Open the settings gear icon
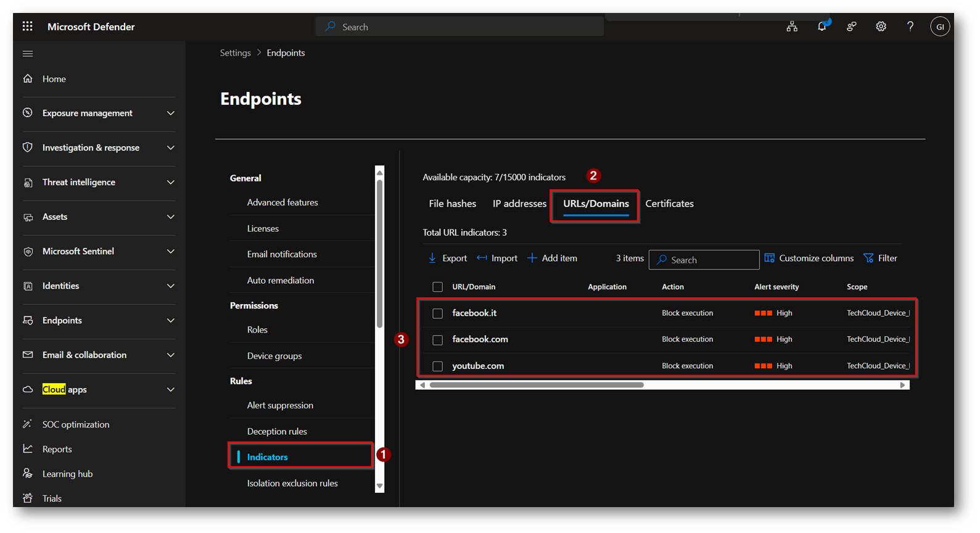 (881, 27)
